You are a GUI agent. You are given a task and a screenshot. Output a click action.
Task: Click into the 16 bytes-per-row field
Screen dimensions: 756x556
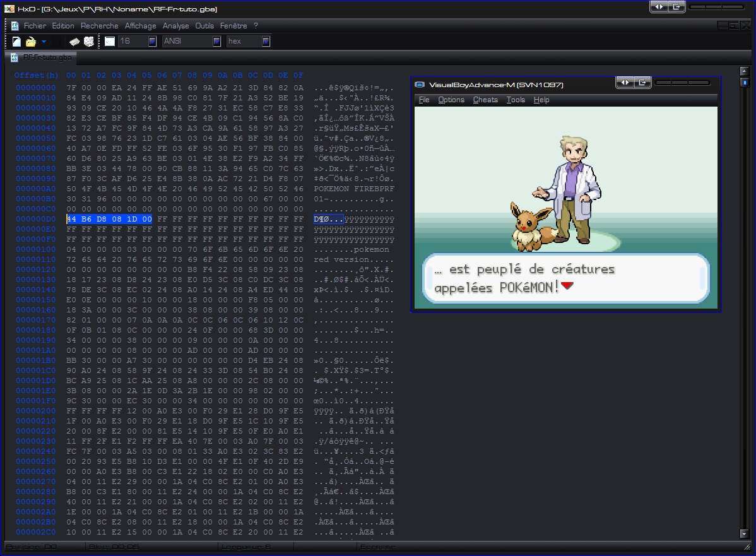[133, 42]
